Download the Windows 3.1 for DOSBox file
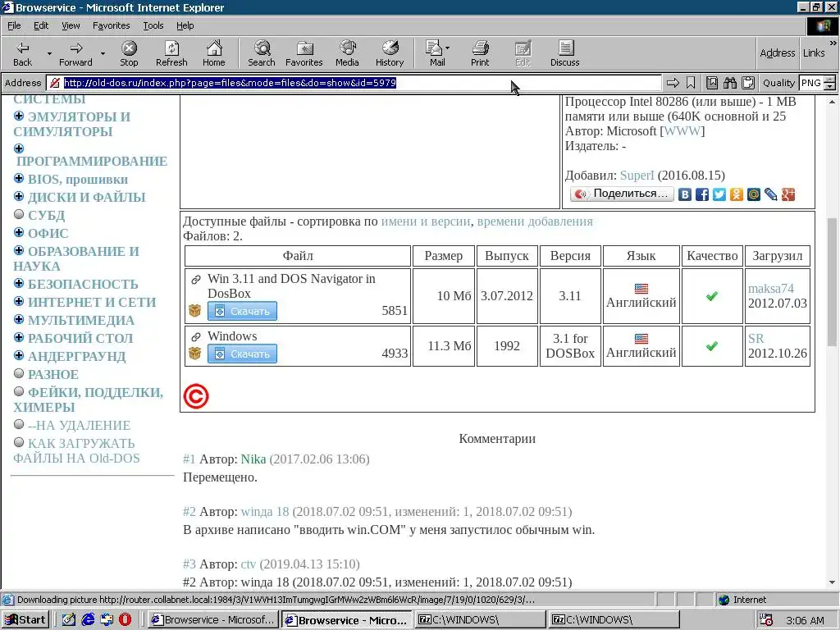The width and height of the screenshot is (840, 630). pos(242,354)
